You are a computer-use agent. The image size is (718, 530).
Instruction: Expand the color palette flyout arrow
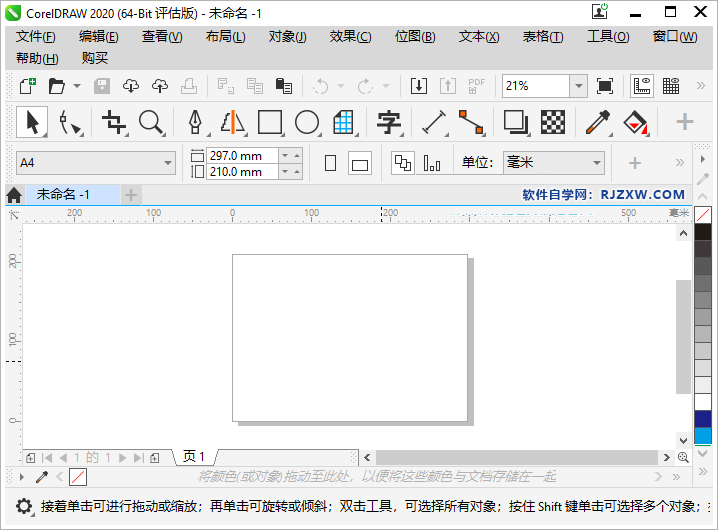coord(702,159)
